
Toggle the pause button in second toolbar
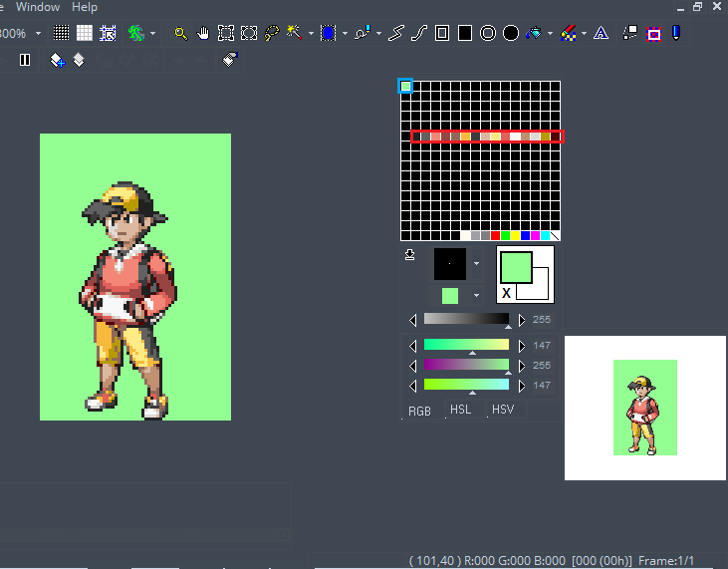[x=25, y=60]
